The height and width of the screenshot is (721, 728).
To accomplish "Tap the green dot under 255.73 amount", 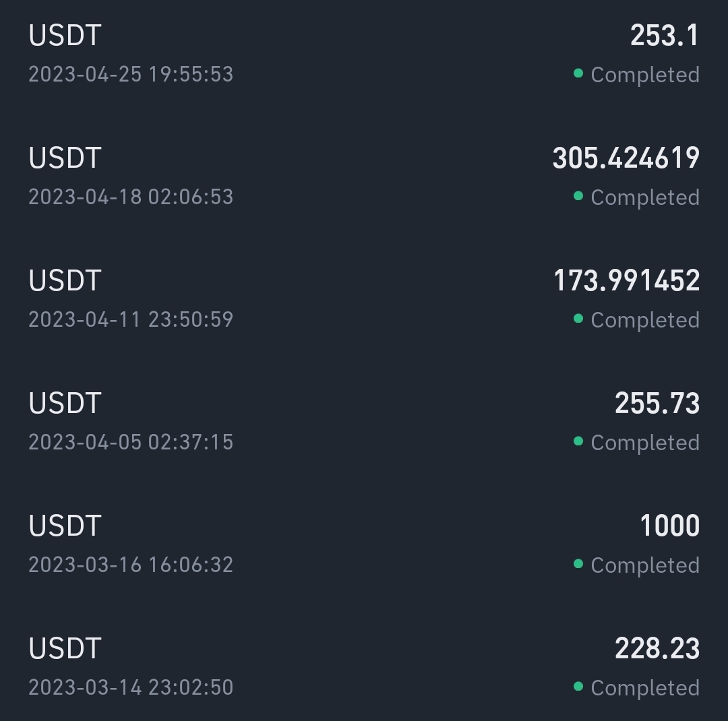I will pyautogui.click(x=578, y=441).
